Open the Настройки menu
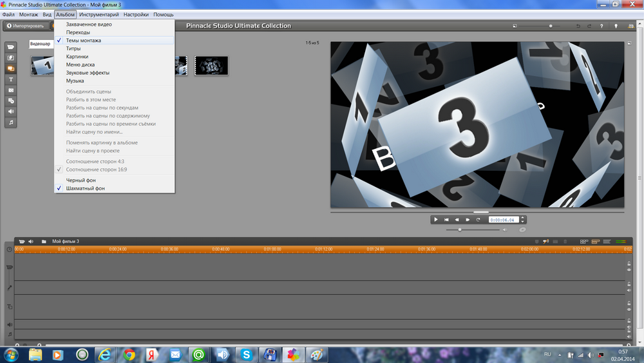Screen dimensions: 644x363 point(136,14)
